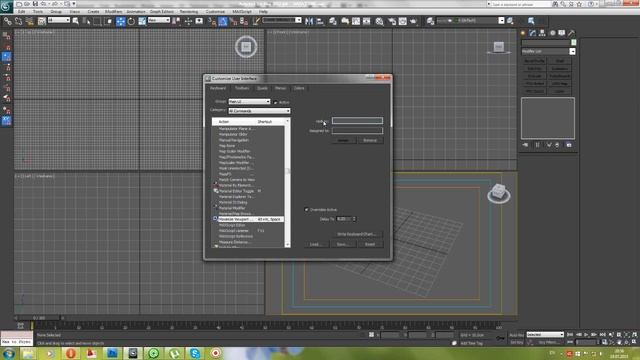Open the Edit menu
Image resolution: width=640 pixels, height=360 pixels.
[x=22, y=12]
